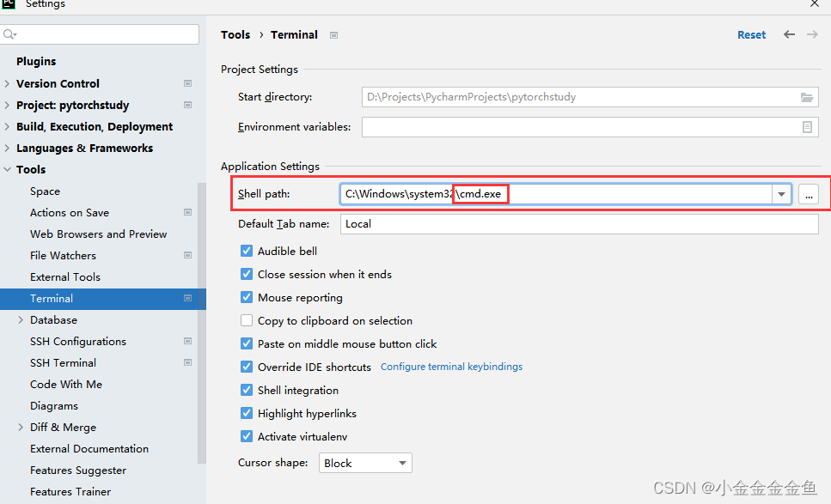
Task: Click the Default Tab name field
Action: pos(579,224)
